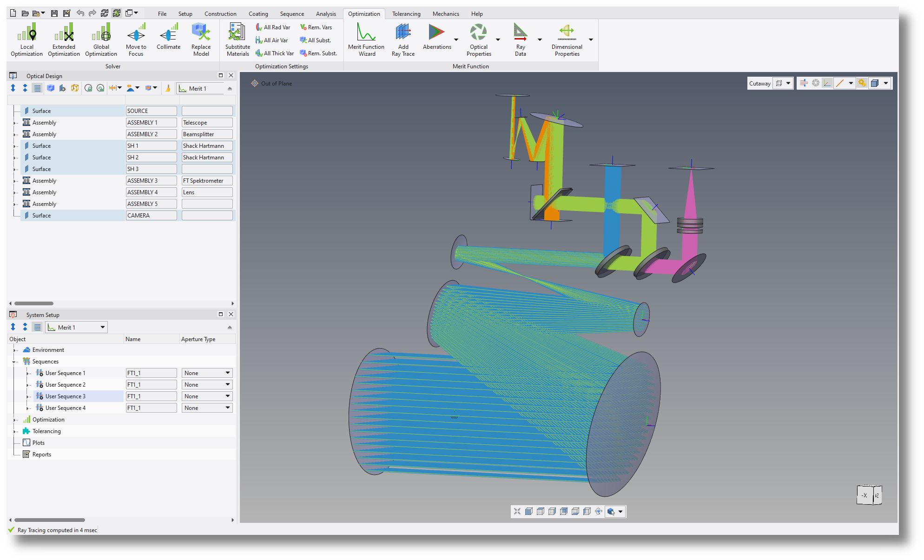
Task: Save the current design
Action: click(54, 13)
